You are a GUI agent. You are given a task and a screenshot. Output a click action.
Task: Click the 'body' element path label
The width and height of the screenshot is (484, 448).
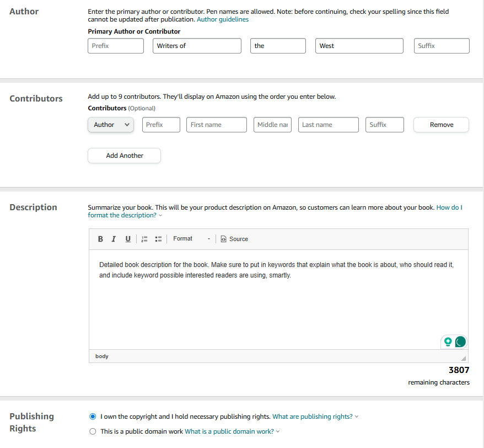tap(102, 356)
